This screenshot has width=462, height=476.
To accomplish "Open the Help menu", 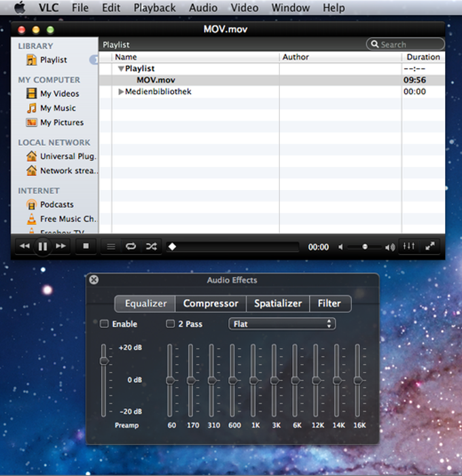I will pyautogui.click(x=334, y=7).
